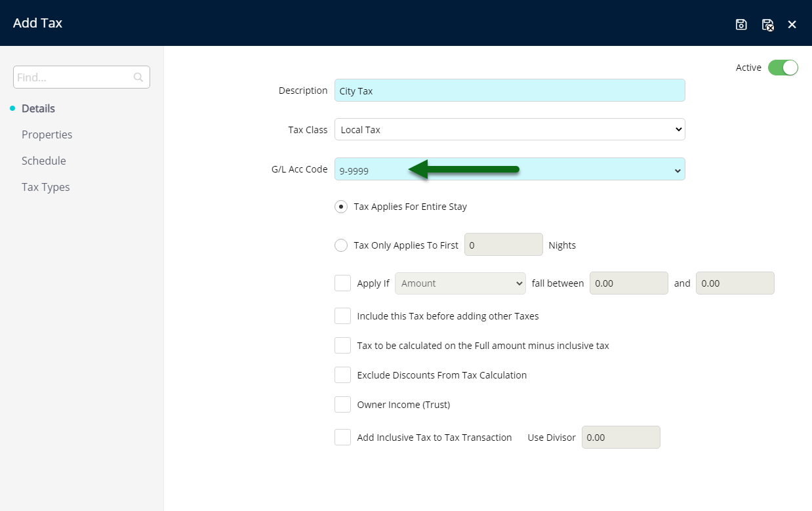Click the Description label
The height and width of the screenshot is (511, 812).
[x=303, y=91]
